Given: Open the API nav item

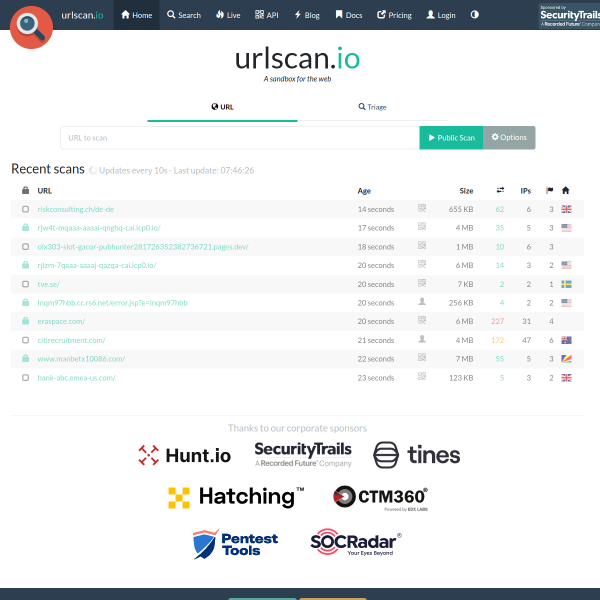Looking at the screenshot, I should (x=267, y=15).
